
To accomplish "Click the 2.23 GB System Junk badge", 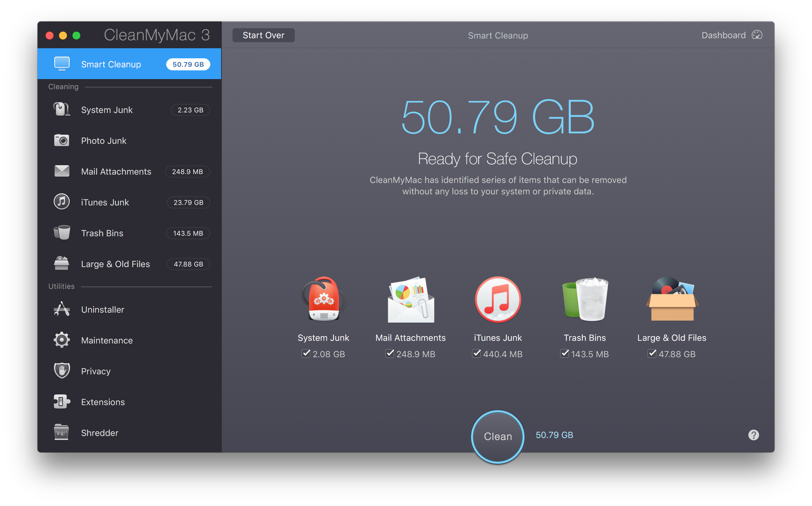I will pyautogui.click(x=190, y=110).
